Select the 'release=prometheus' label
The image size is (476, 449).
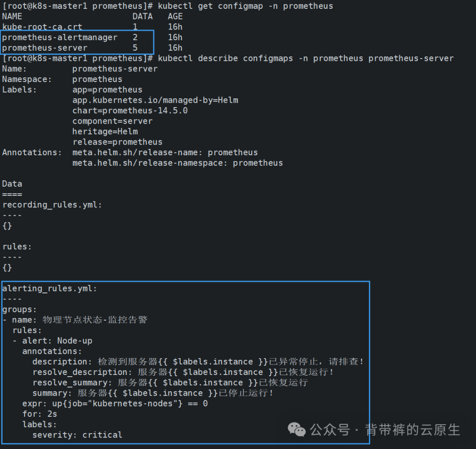click(117, 142)
